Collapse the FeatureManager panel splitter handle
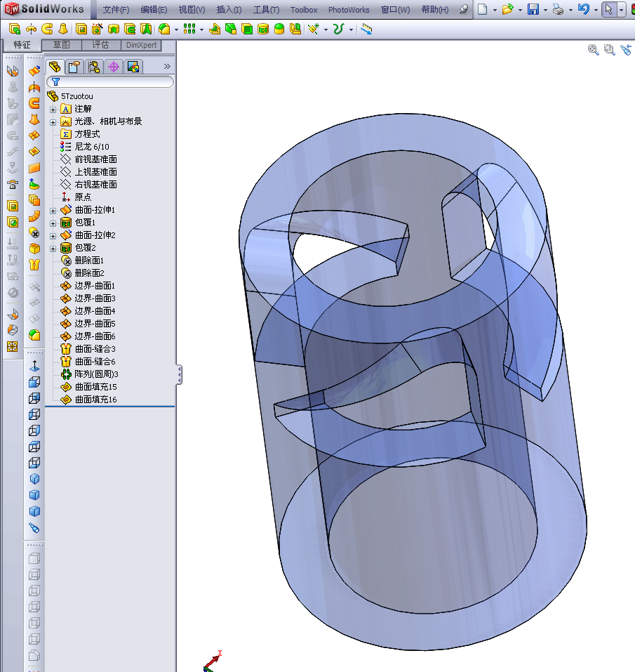Viewport: 635px width, 672px height. [x=180, y=375]
